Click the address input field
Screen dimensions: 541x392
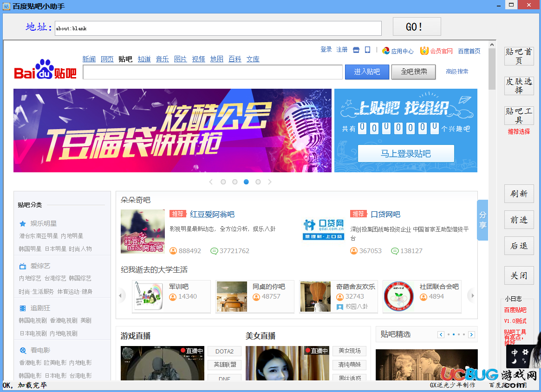click(218, 28)
